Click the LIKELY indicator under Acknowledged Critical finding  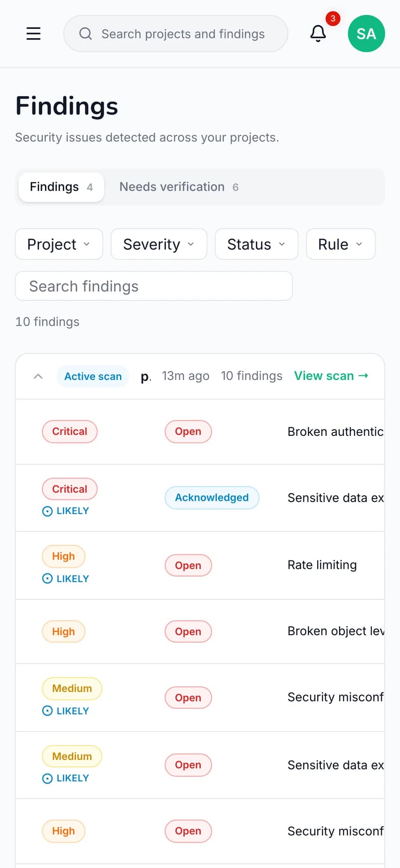(x=66, y=511)
